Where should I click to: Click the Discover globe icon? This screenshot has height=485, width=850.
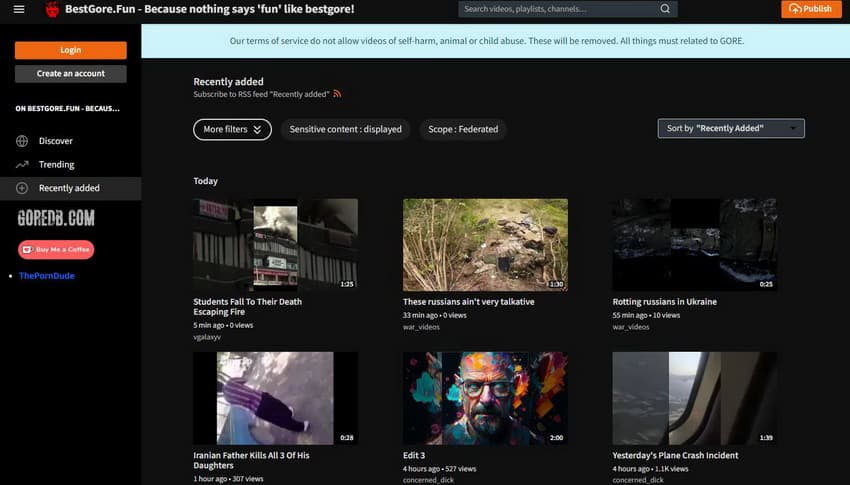[x=22, y=141]
